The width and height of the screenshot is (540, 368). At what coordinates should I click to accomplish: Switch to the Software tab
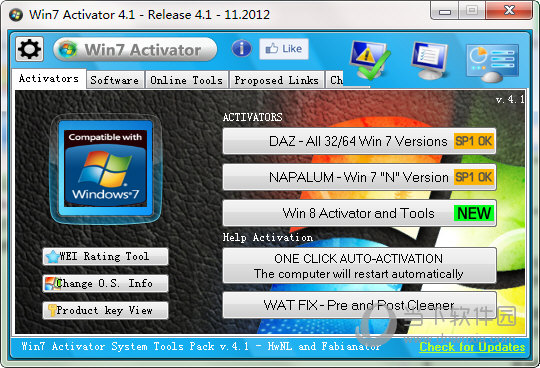(x=115, y=80)
